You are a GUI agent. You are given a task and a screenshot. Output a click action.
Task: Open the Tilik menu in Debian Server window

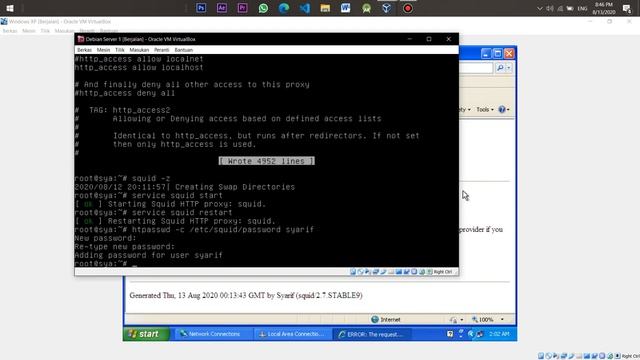click(x=120, y=50)
